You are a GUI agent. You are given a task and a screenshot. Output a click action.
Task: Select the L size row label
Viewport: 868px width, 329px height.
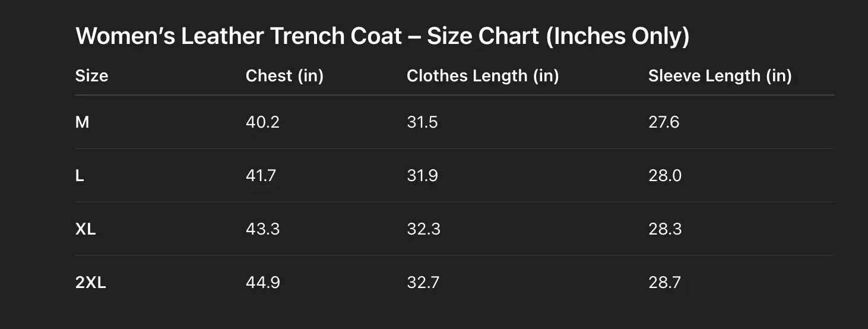click(80, 176)
